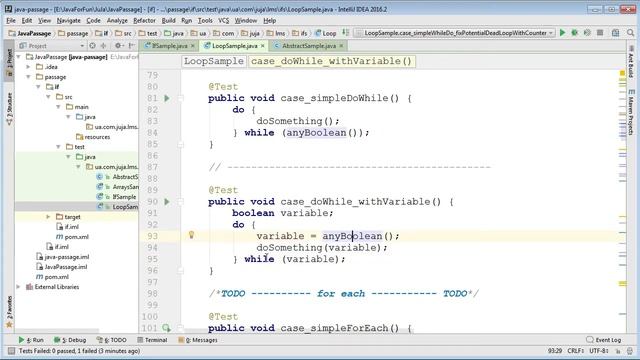Click the Make Project build icon
Screen dimensions: 640x360
click(346, 33)
